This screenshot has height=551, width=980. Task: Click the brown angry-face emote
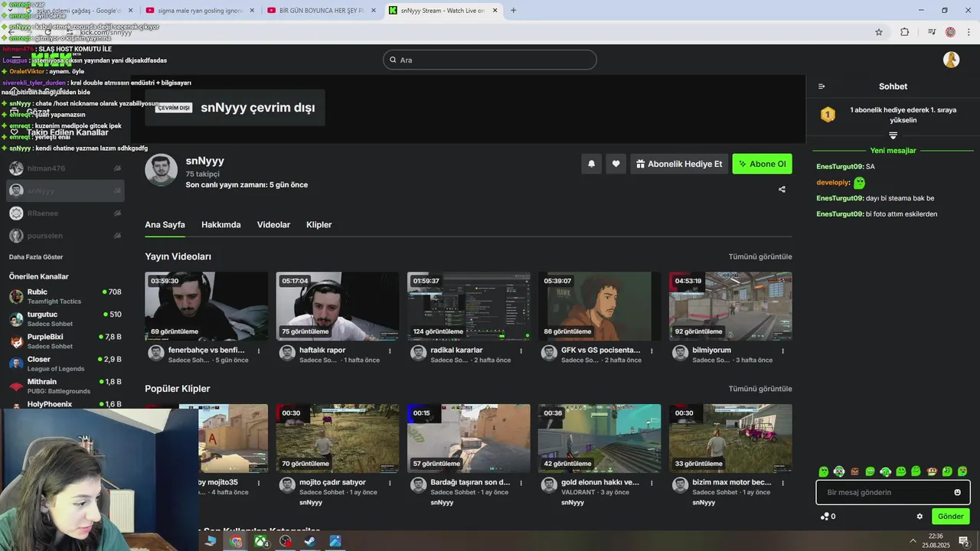tap(854, 471)
